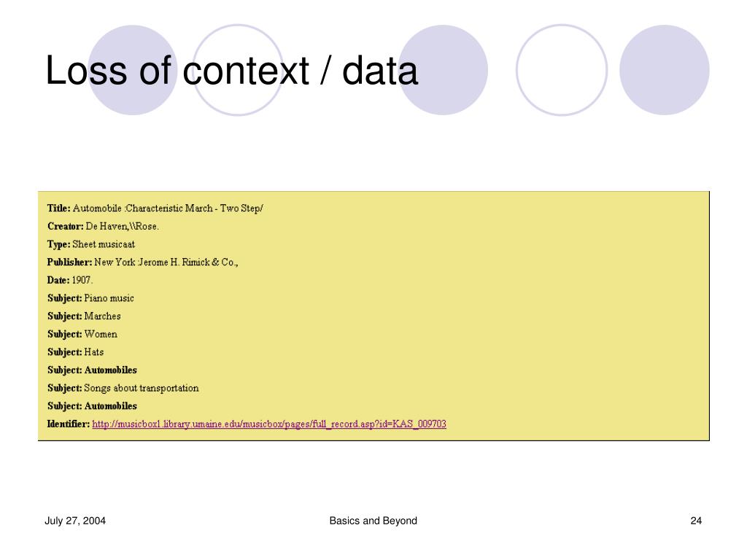The height and width of the screenshot is (560, 747).
Task: Click the slide title 'Loss of context / data'
Action: coord(231,71)
